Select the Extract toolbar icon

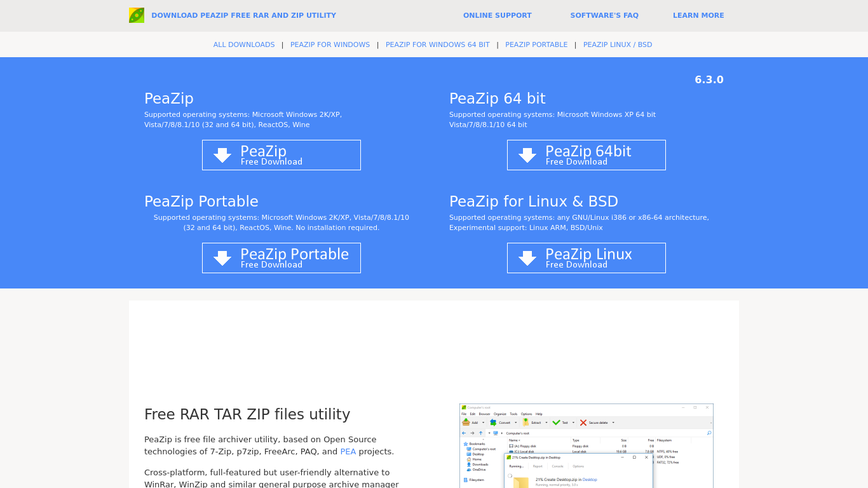pyautogui.click(x=526, y=421)
